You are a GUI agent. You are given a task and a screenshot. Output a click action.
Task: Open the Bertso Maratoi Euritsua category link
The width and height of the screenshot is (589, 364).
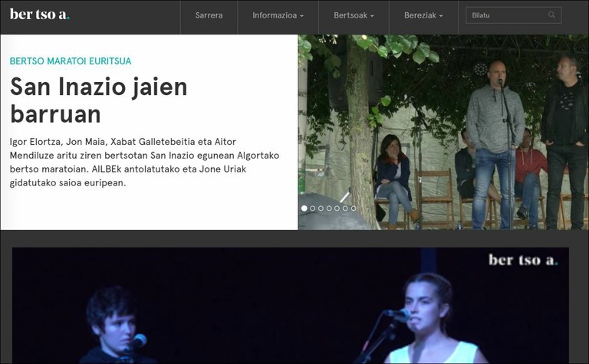click(71, 61)
